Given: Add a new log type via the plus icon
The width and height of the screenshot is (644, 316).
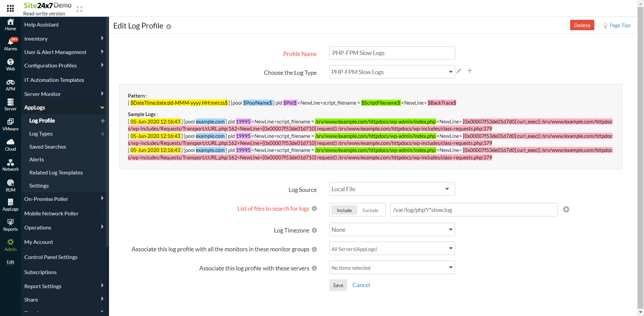Looking at the screenshot, I should [x=470, y=71].
